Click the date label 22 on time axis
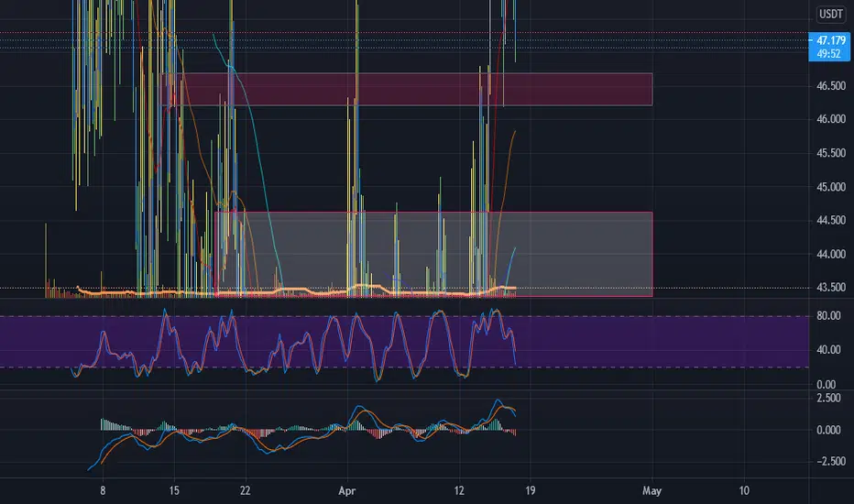The image size is (854, 504). [245, 490]
